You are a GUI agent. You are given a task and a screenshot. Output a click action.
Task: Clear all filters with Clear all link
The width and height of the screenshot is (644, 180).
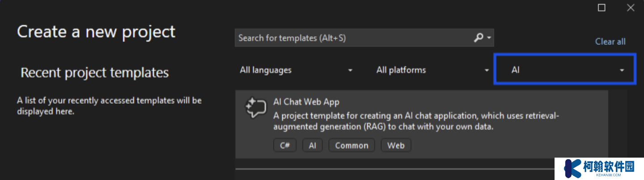tap(610, 42)
